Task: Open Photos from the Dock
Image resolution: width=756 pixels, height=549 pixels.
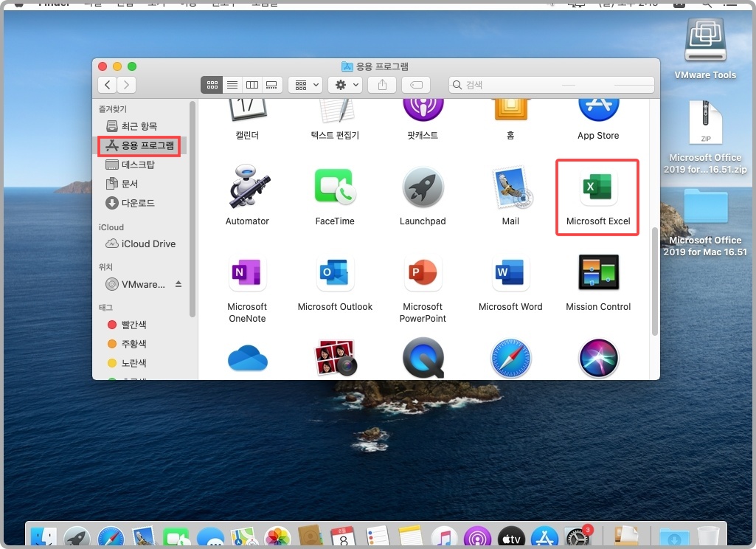Action: 278,537
